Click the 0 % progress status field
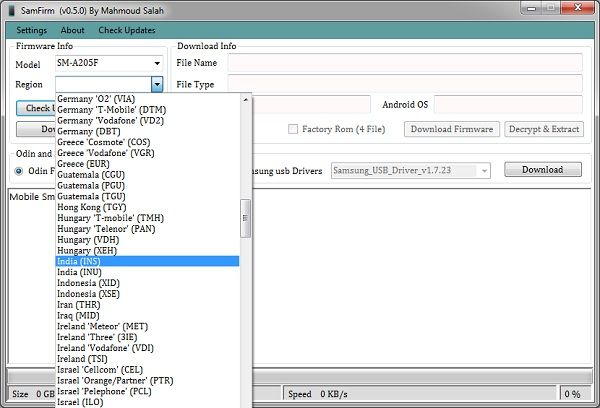600x408 pixels. (575, 394)
